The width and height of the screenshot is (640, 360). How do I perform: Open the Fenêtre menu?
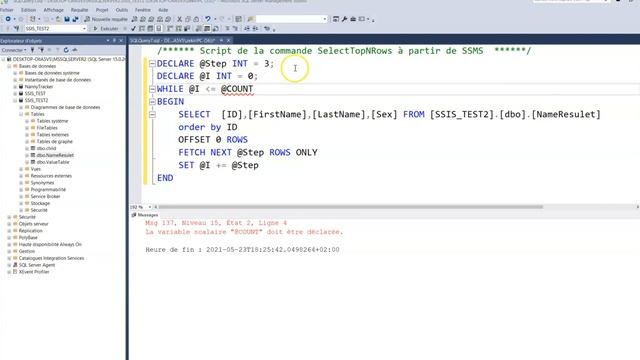[x=142, y=10]
